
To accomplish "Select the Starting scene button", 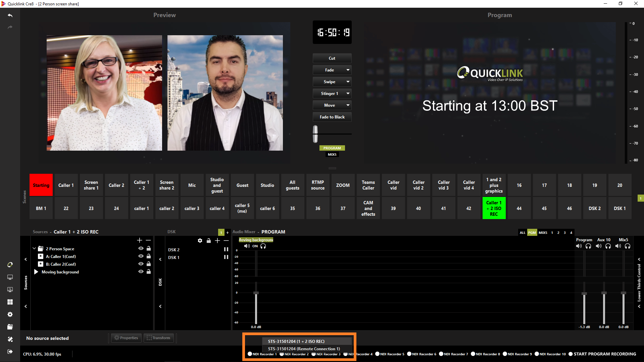I will click(x=41, y=185).
